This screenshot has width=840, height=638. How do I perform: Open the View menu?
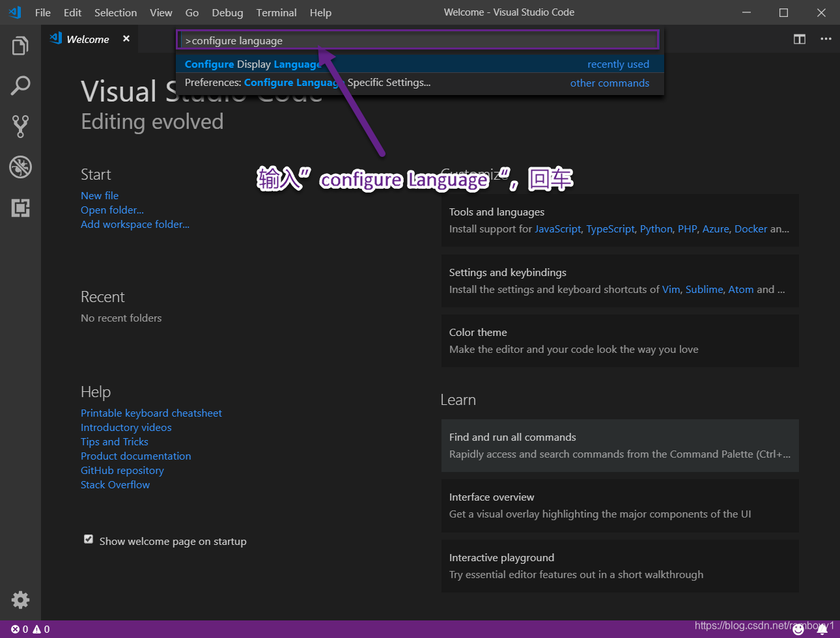point(161,12)
